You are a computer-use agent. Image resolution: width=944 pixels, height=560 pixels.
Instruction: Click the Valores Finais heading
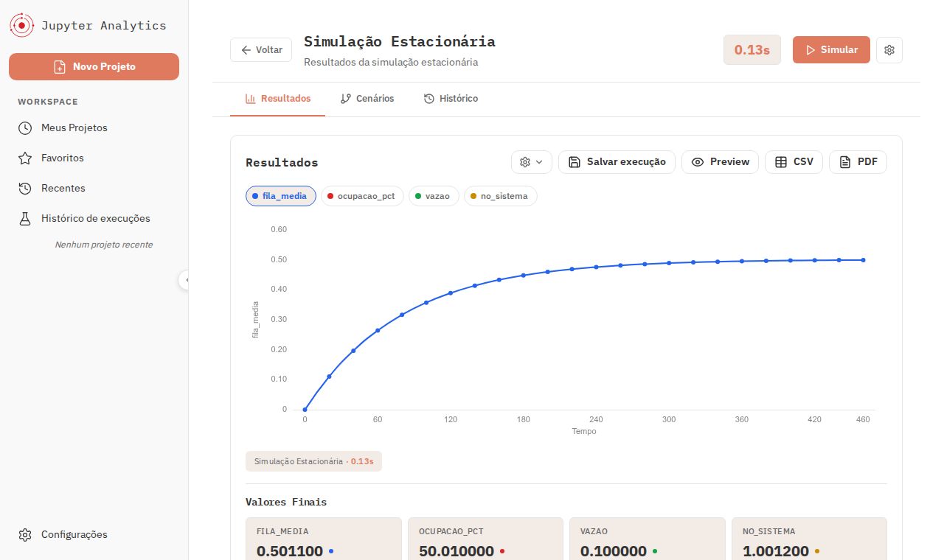(x=286, y=502)
